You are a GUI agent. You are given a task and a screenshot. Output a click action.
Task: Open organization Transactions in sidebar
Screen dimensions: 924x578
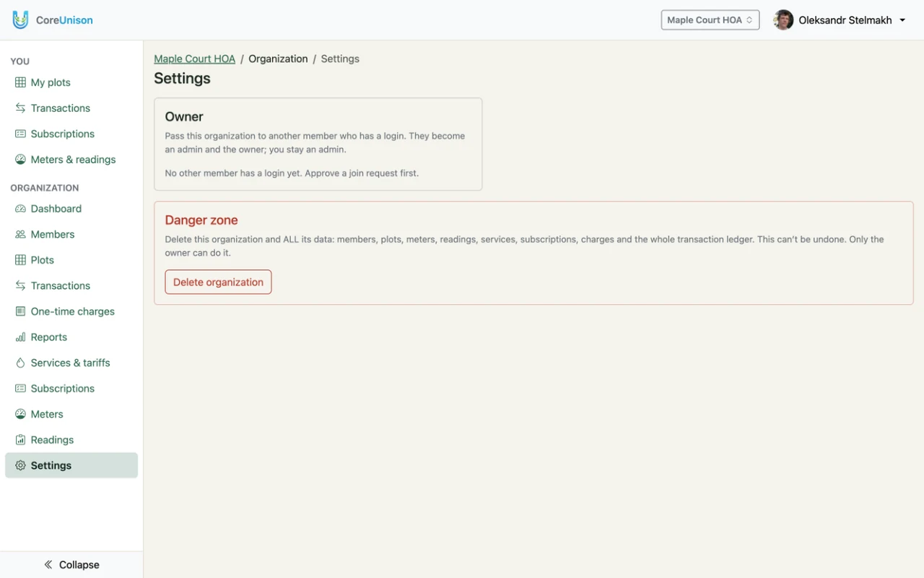[71, 286]
